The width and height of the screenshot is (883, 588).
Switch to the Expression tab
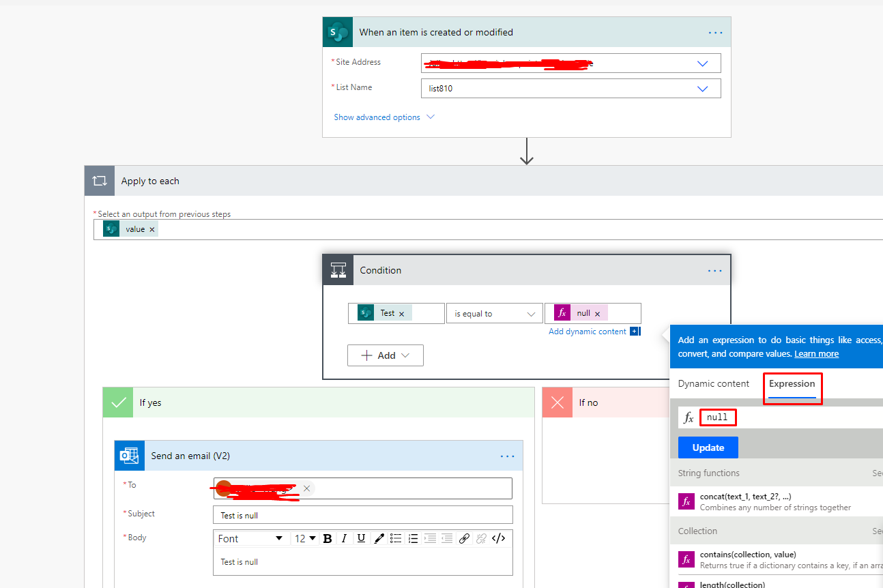click(792, 383)
